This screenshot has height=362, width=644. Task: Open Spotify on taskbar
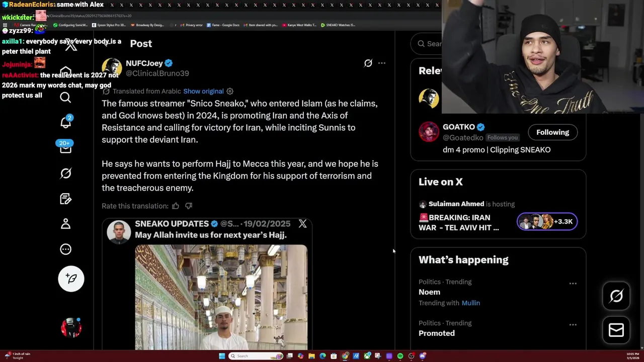tap(400, 356)
